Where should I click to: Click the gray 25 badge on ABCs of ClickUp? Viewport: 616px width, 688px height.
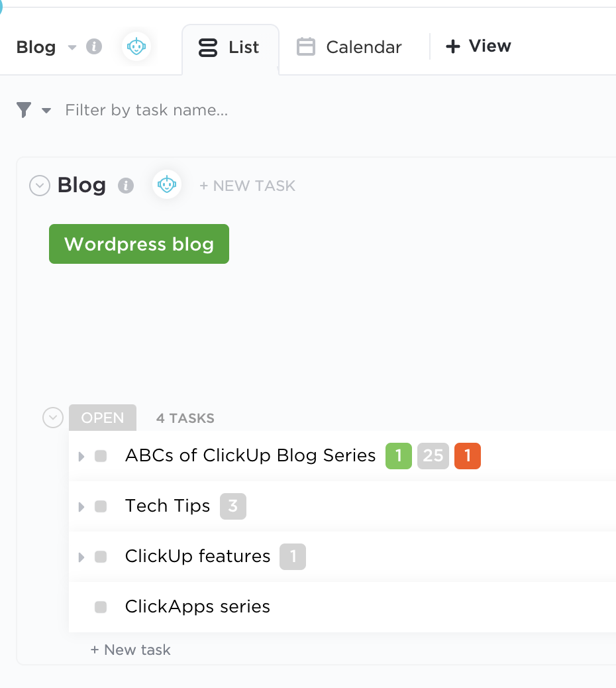(433, 456)
